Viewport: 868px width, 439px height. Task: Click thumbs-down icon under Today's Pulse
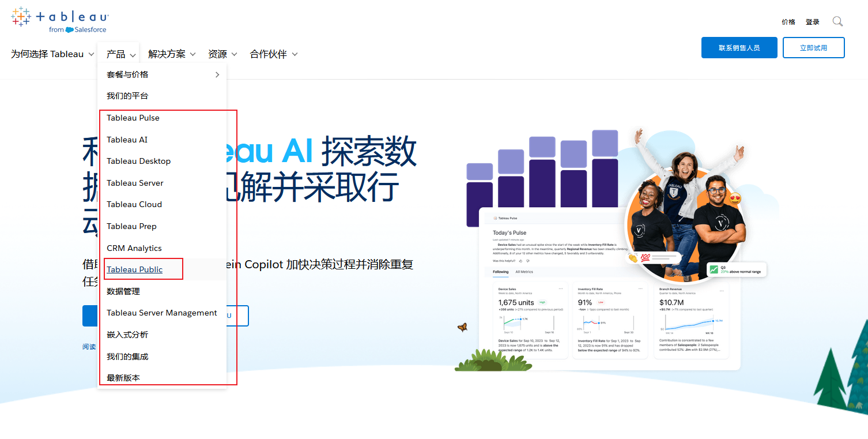pyautogui.click(x=528, y=261)
